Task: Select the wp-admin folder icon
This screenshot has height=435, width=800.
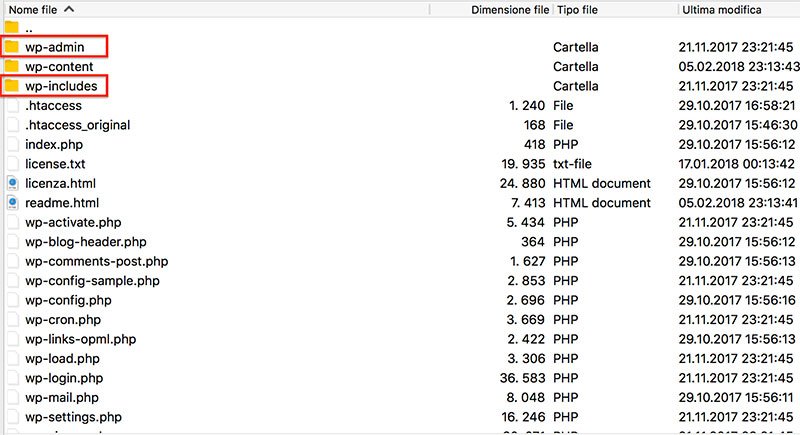Action: pyautogui.click(x=12, y=47)
